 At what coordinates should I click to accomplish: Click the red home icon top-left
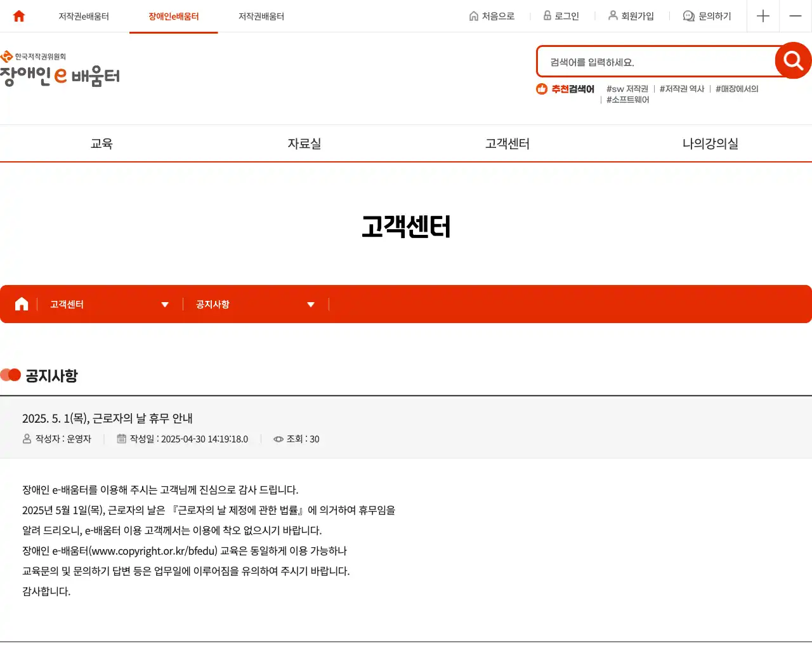coord(18,16)
